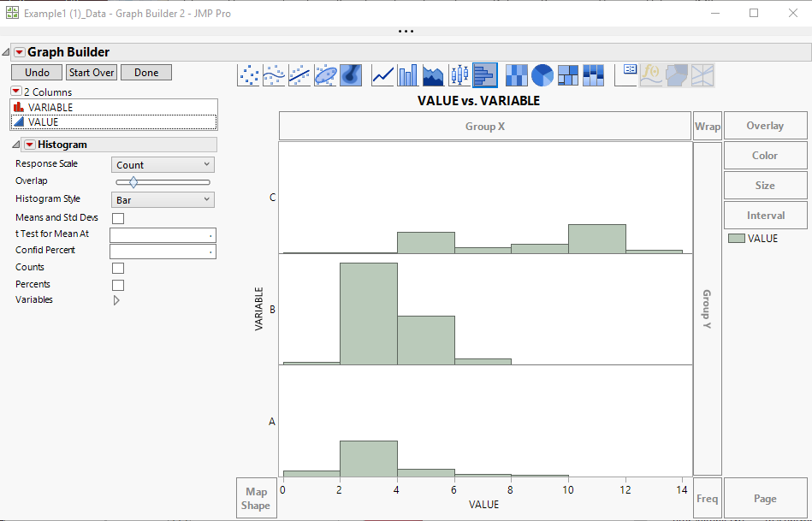This screenshot has width=812, height=521.
Task: Collapse the Histogram outline triangle
Action: [x=16, y=145]
